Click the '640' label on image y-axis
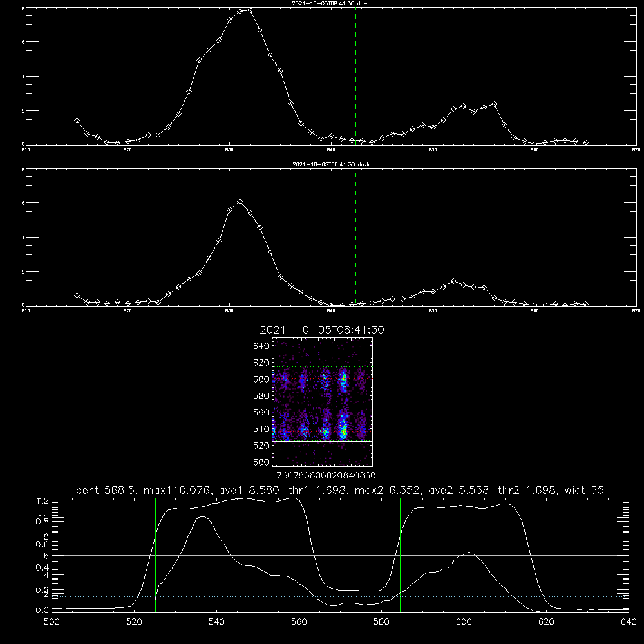The height and width of the screenshot is (644, 644). tap(261, 346)
